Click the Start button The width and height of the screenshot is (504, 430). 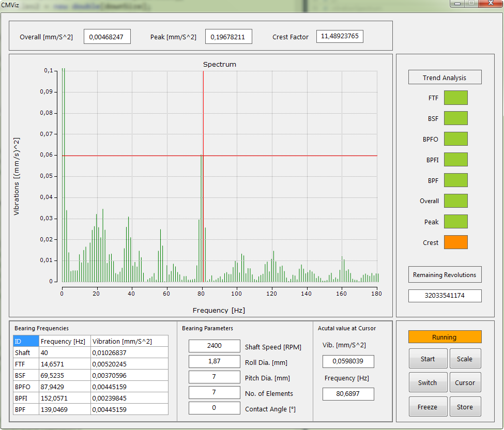point(427,359)
